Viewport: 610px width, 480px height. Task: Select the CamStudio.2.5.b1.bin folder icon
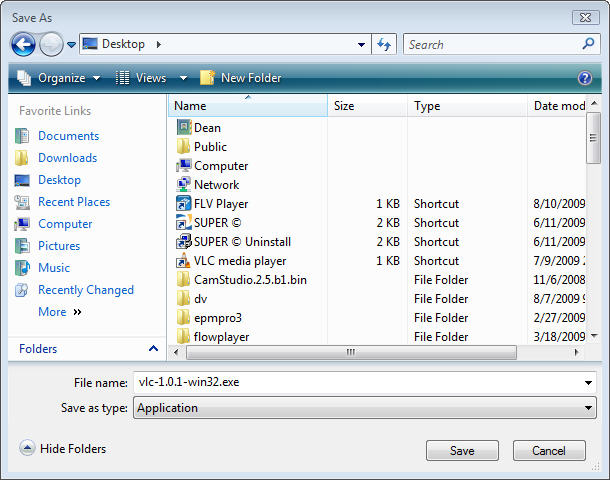(x=183, y=279)
